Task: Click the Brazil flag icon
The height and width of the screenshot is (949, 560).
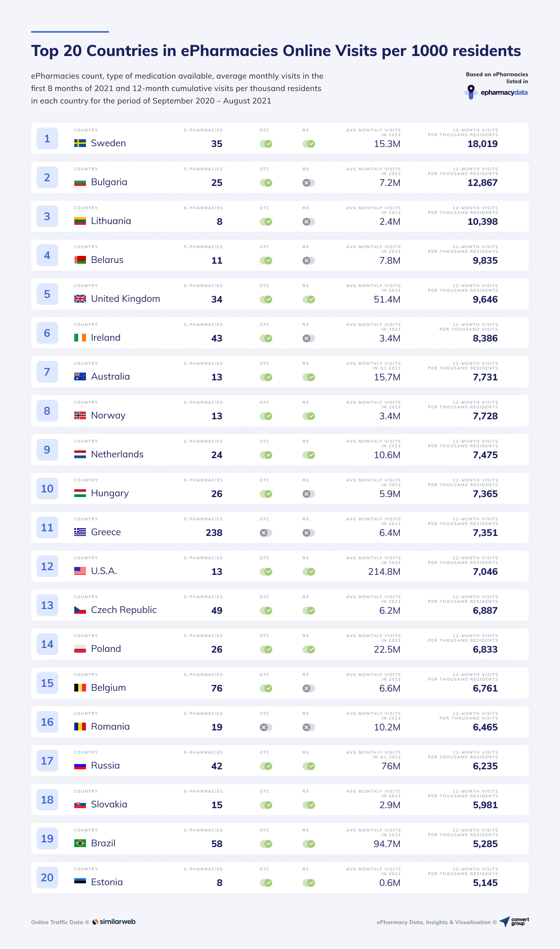Action: coord(80,843)
